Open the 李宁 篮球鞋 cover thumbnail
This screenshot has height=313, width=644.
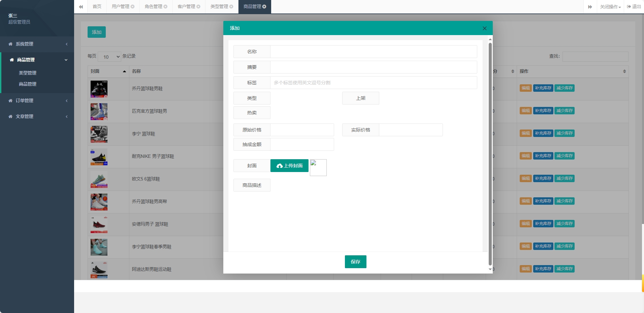(x=99, y=134)
